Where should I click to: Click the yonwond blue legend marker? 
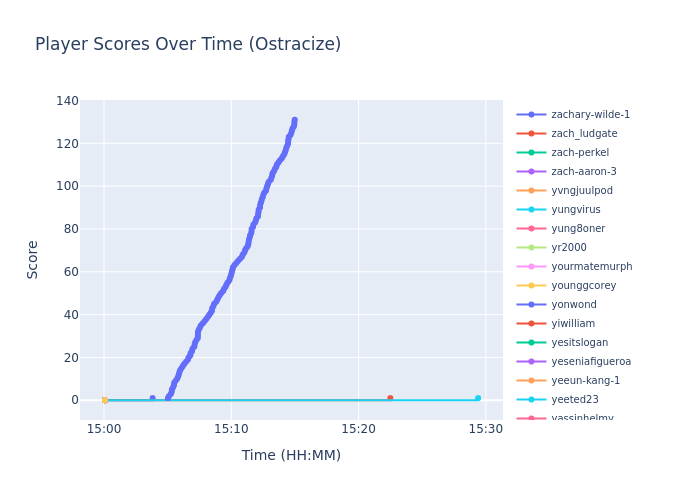pos(531,305)
